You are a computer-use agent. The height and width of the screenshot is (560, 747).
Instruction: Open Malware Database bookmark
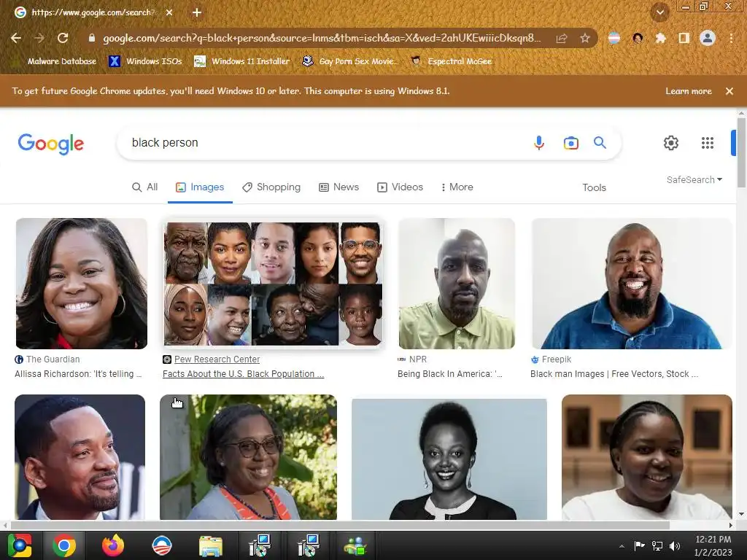point(62,61)
